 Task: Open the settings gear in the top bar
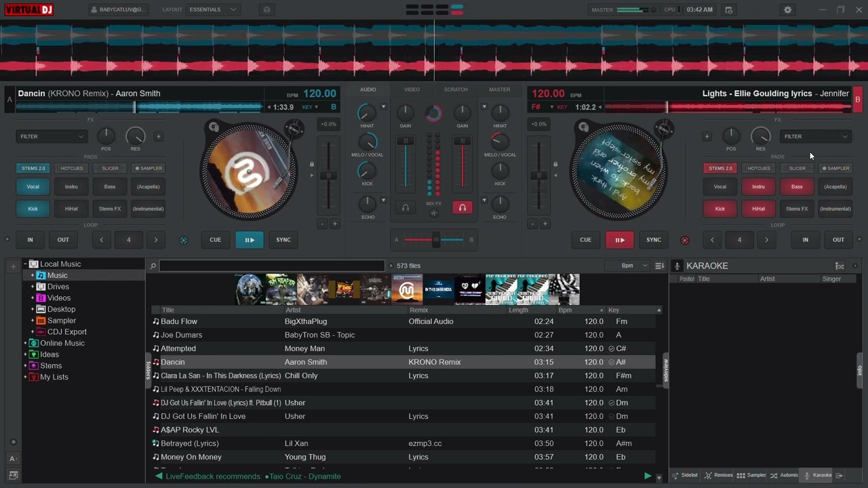point(787,10)
